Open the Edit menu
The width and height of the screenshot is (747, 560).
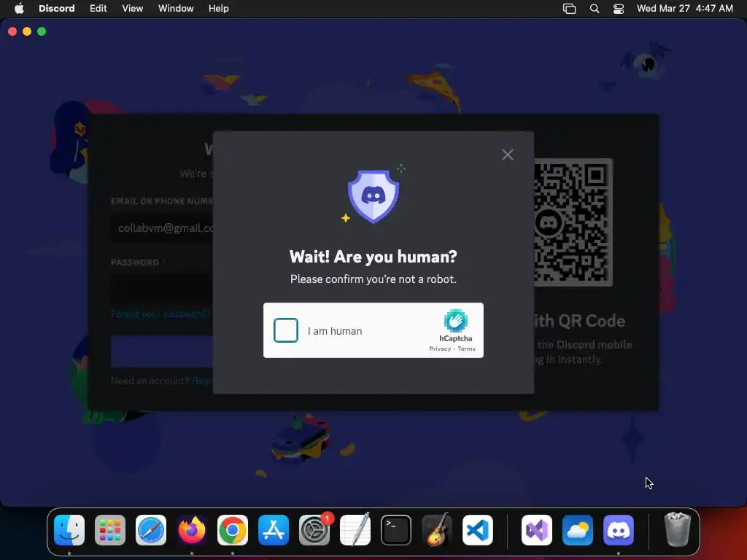[x=98, y=8]
